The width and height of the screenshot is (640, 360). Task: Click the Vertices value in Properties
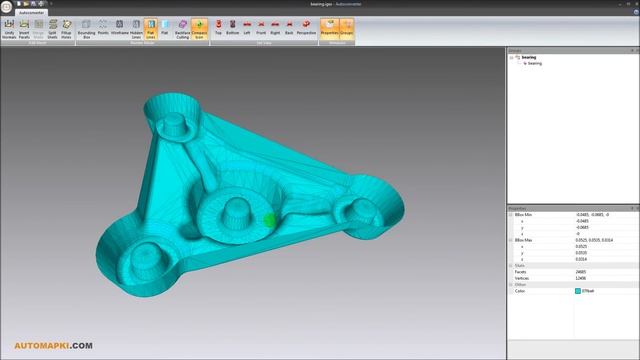580,278
